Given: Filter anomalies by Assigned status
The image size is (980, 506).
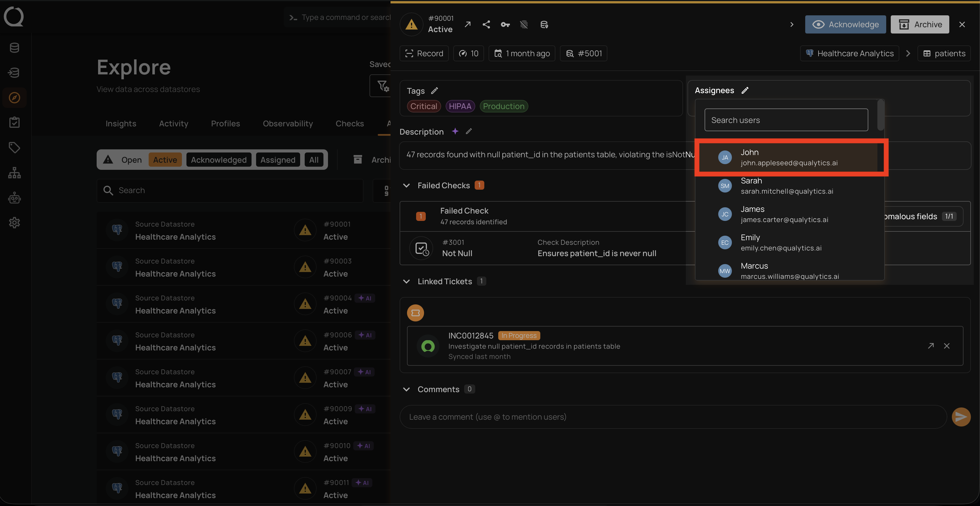Looking at the screenshot, I should (278, 160).
